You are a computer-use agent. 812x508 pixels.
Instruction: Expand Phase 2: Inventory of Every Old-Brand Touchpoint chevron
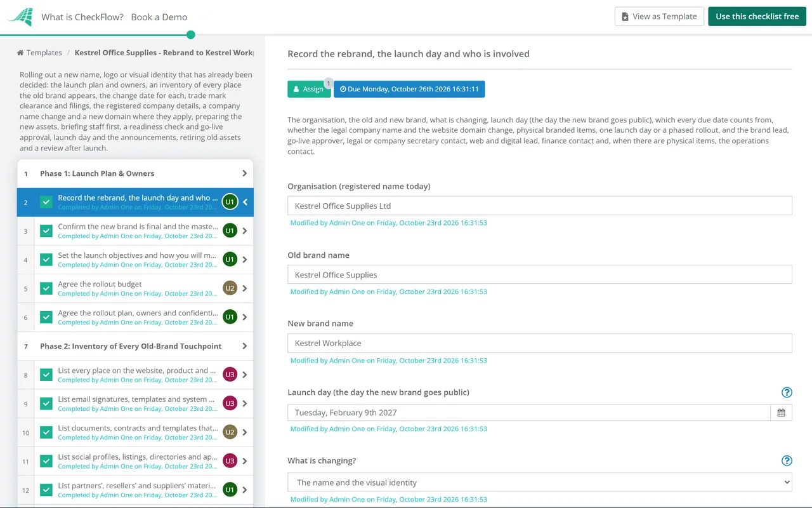245,346
